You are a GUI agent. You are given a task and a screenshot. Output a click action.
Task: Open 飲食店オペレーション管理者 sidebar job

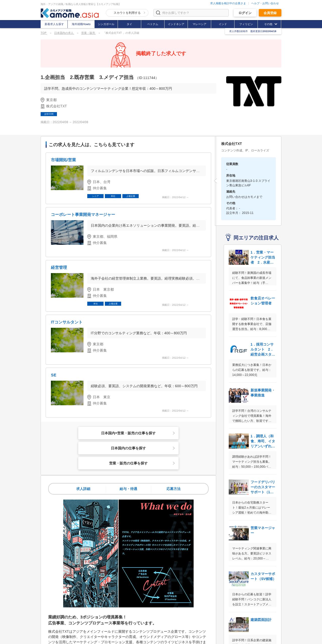[263, 301]
